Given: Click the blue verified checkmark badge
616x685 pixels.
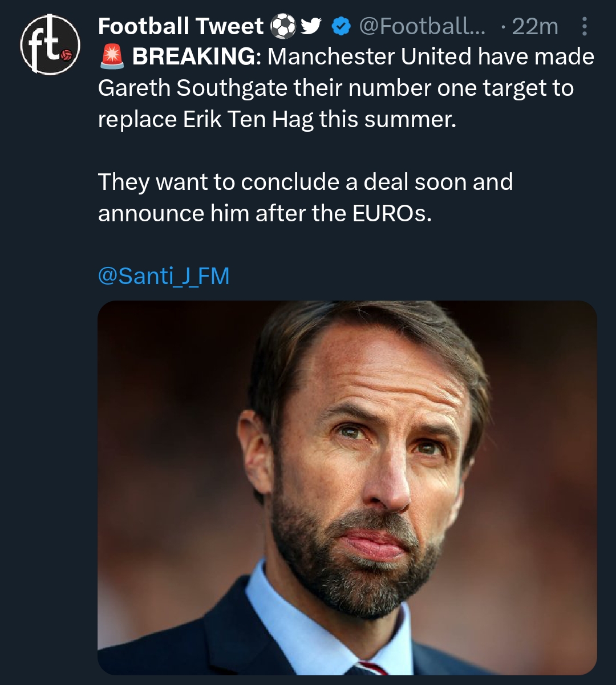Looking at the screenshot, I should pyautogui.click(x=341, y=26).
